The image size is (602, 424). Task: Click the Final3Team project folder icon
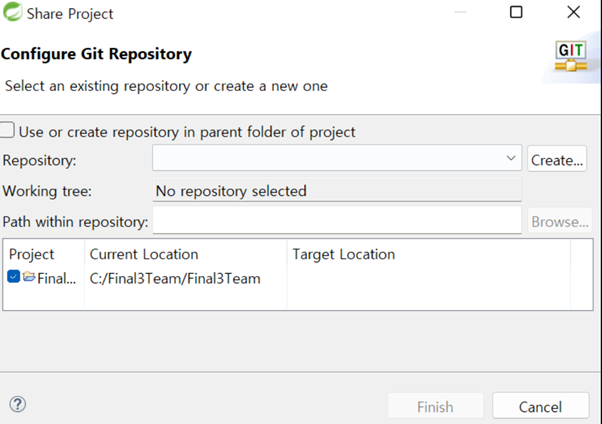tap(29, 276)
